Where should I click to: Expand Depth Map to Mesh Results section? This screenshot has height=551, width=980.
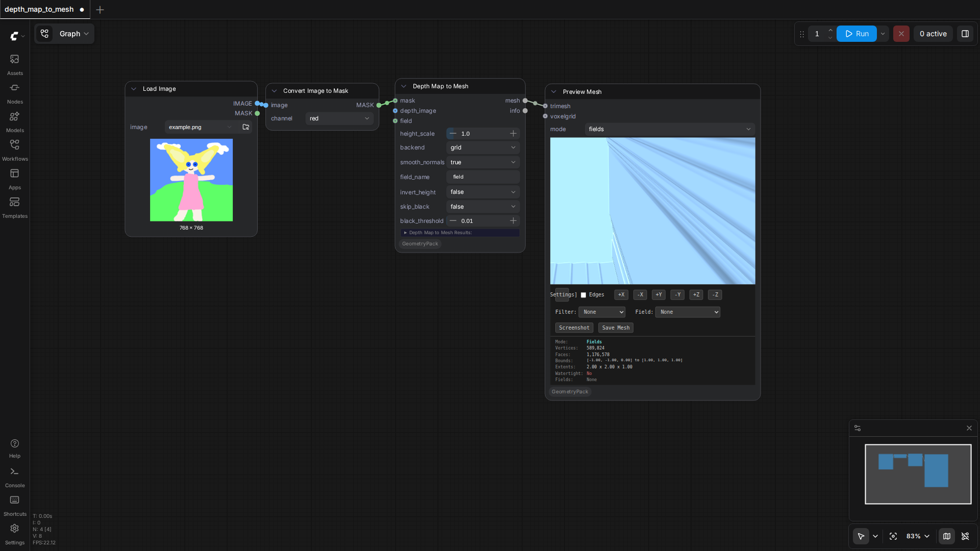click(460, 233)
